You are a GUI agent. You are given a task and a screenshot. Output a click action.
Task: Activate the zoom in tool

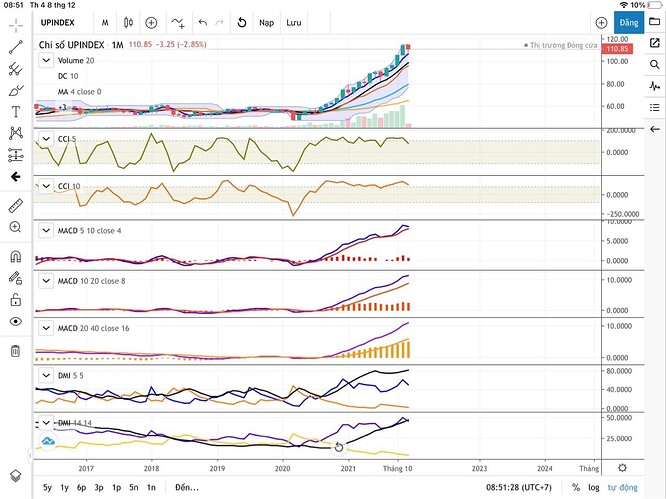[15, 227]
